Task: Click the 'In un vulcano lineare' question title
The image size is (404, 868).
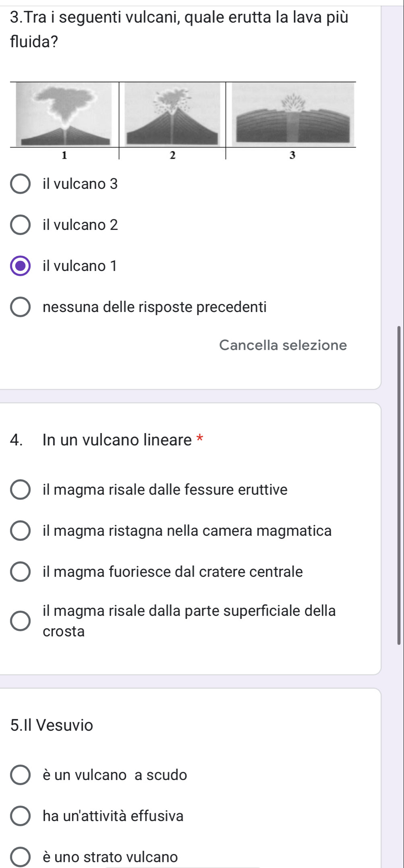Action: point(117,440)
